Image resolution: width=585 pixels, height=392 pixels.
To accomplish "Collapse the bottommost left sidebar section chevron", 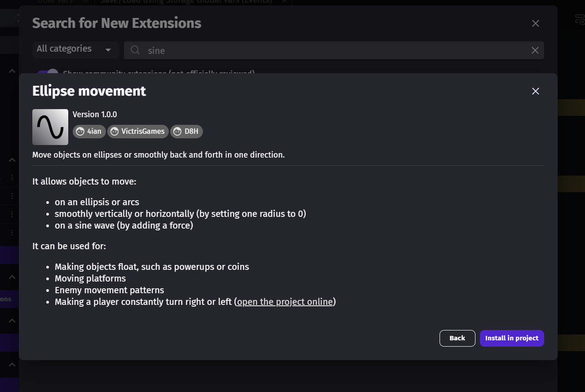I will pos(12,365).
